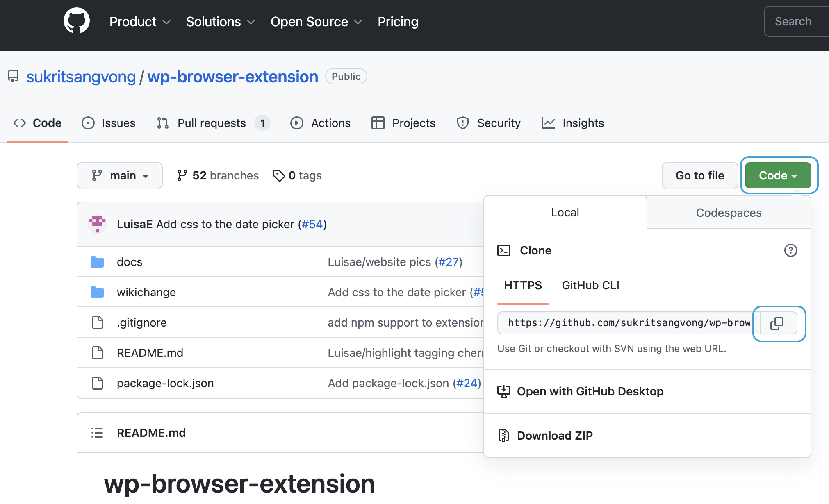The width and height of the screenshot is (829, 504).
Task: Click the Go to file button
Action: tap(700, 175)
